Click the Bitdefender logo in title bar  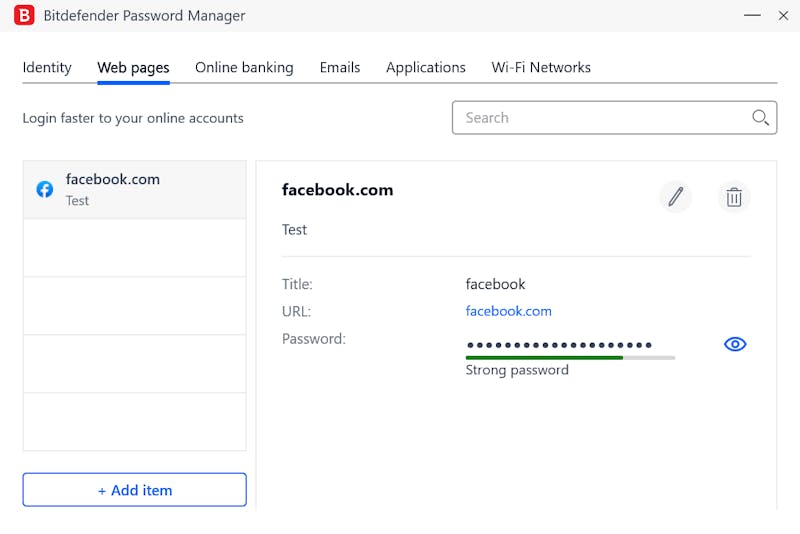(24, 15)
